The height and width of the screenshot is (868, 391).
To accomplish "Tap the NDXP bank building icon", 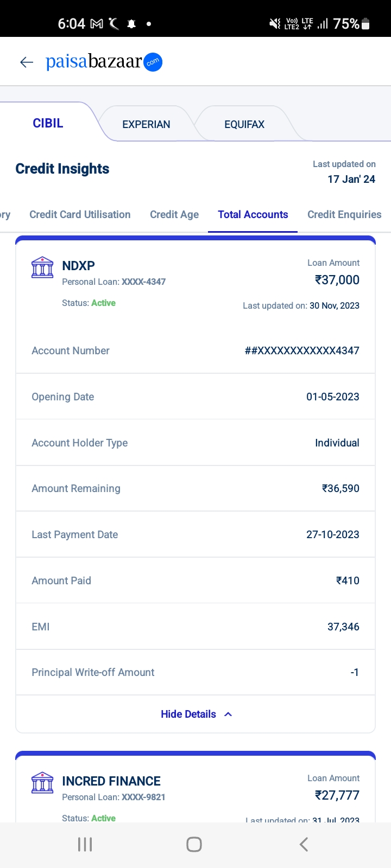I will tap(42, 267).
